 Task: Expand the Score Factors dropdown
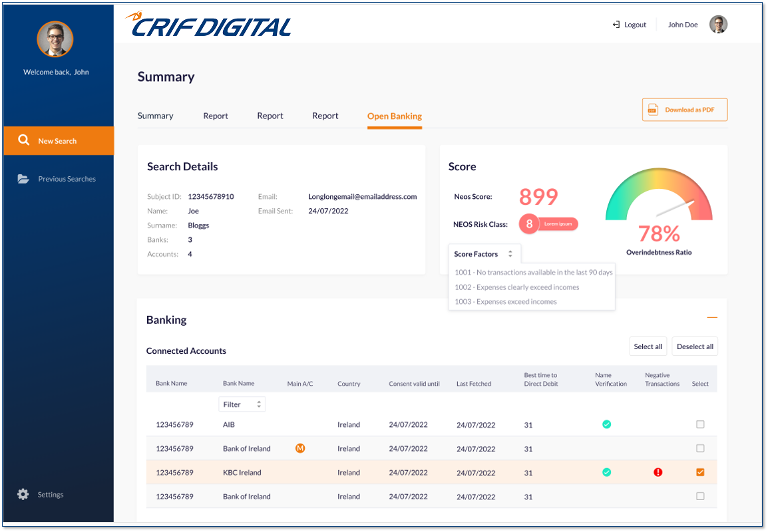(x=484, y=254)
